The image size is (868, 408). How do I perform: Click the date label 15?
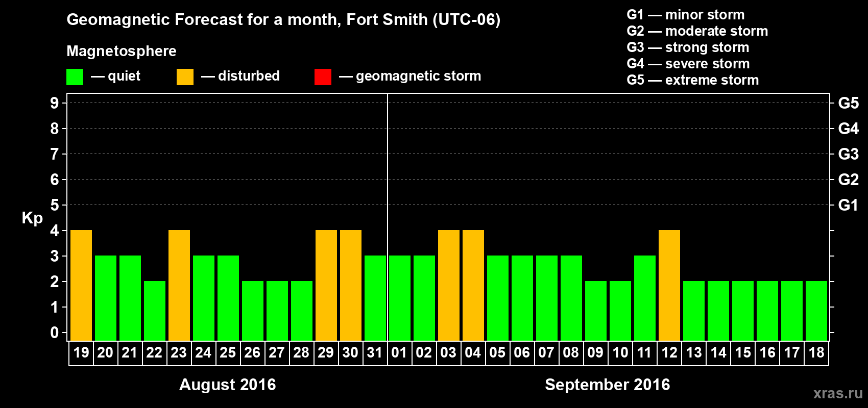tap(743, 352)
